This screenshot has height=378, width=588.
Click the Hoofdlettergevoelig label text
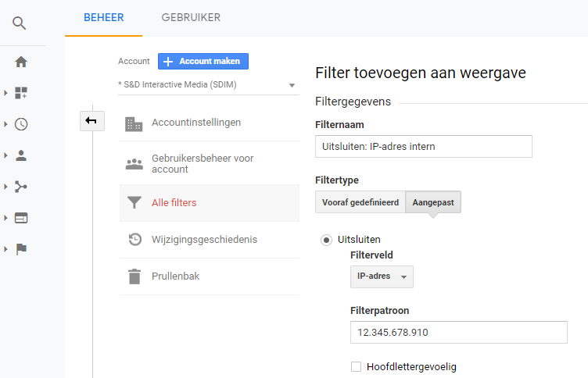411,367
